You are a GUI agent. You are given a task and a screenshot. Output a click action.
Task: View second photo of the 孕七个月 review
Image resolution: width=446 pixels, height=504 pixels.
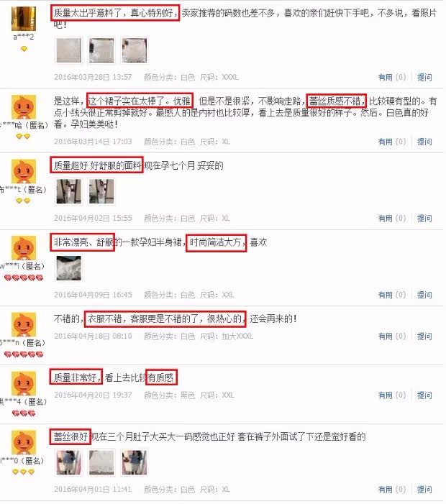tap(101, 191)
